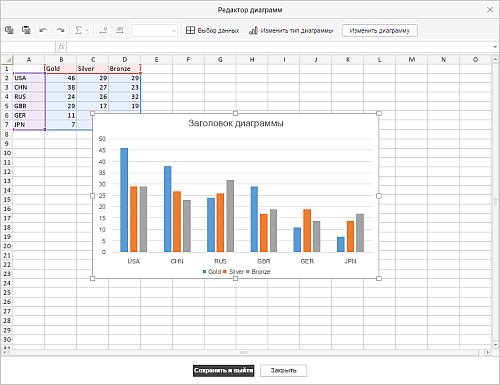This screenshot has width=500, height=385.
Task: Click the gray Bronze bar for RUS
Action: (230, 216)
